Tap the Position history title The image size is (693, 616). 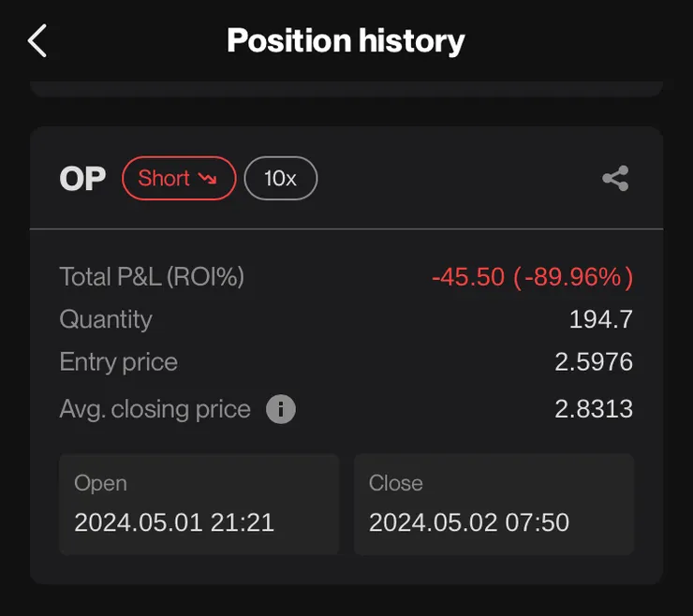(x=346, y=41)
